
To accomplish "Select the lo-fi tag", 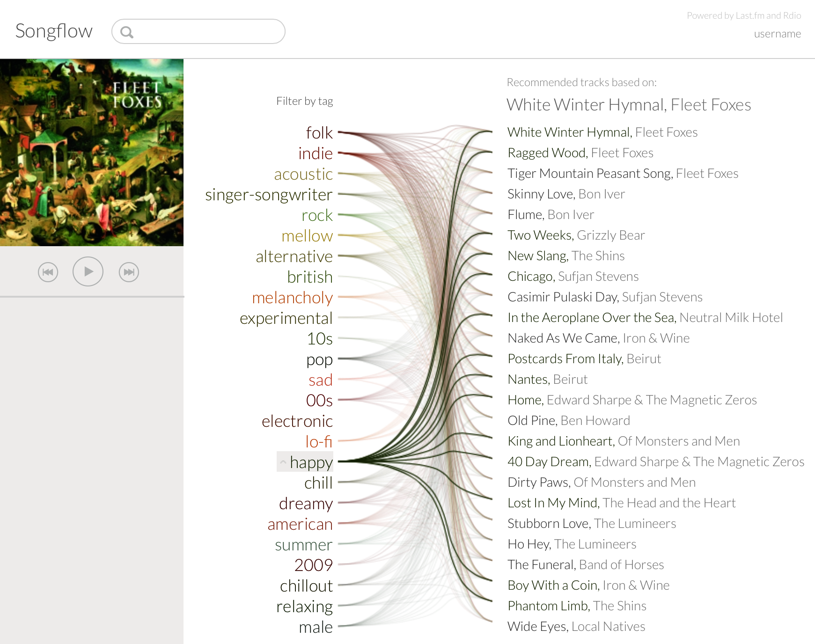I will pos(319,442).
